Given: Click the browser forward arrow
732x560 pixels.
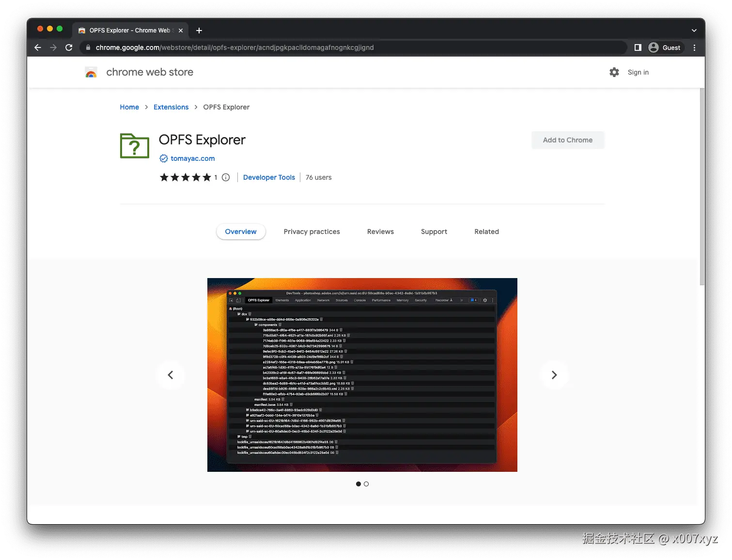Looking at the screenshot, I should tap(53, 47).
